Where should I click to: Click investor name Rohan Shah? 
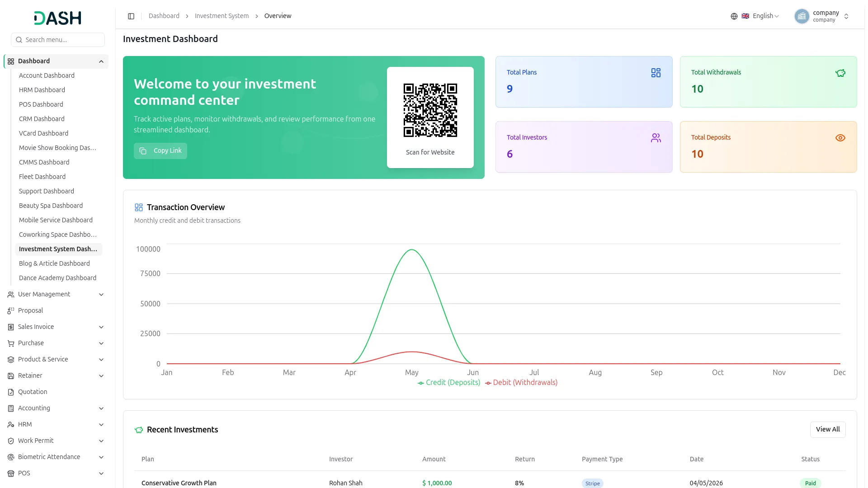(346, 483)
